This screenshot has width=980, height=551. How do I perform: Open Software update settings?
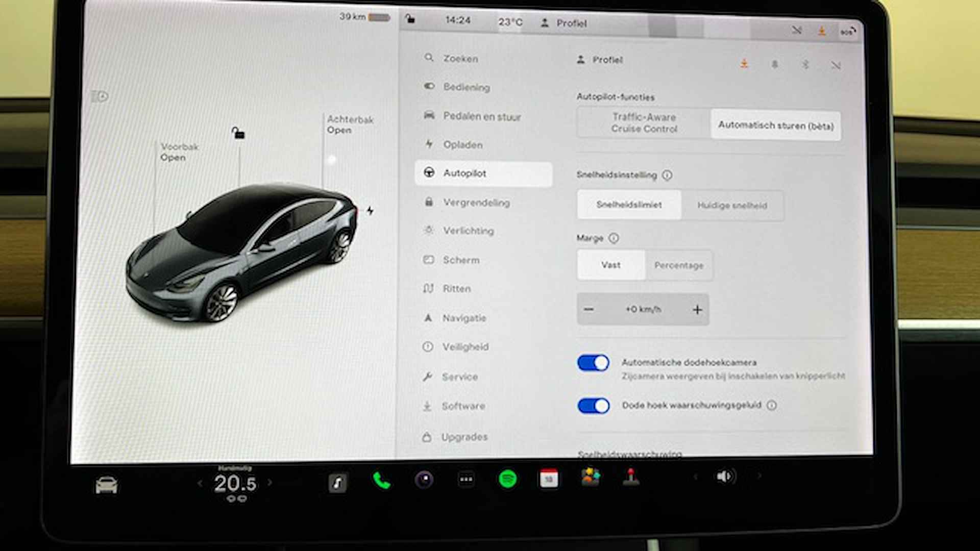coord(464,405)
